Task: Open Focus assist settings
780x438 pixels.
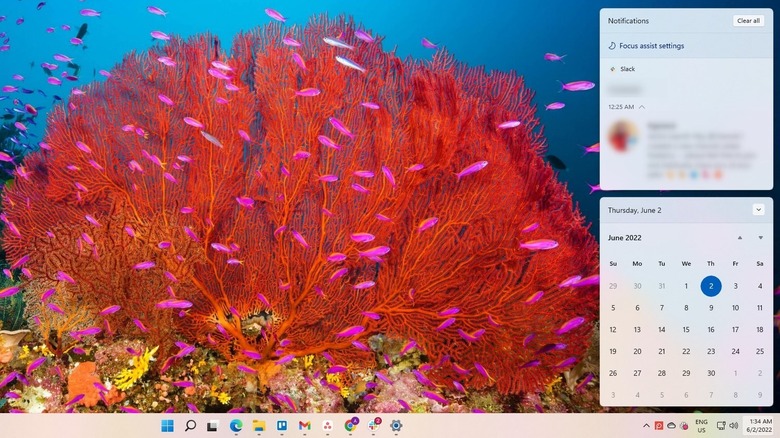Action: [x=651, y=46]
